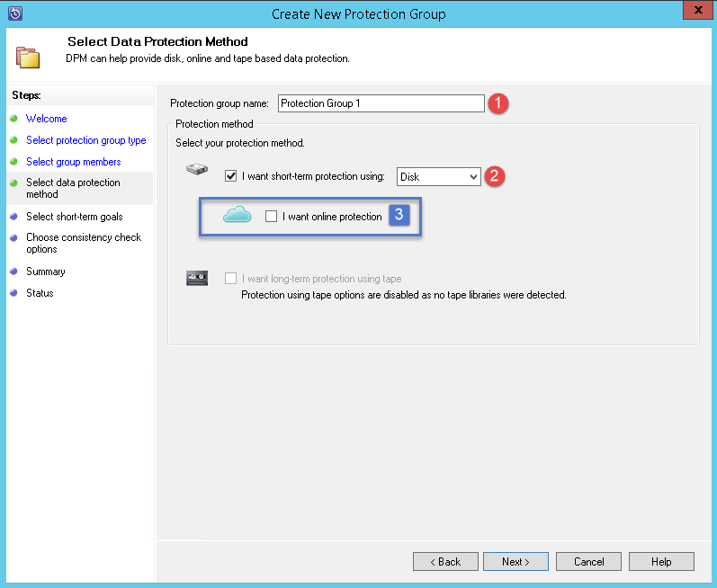Click the disabled long-term tape protection checkbox

tap(230, 278)
